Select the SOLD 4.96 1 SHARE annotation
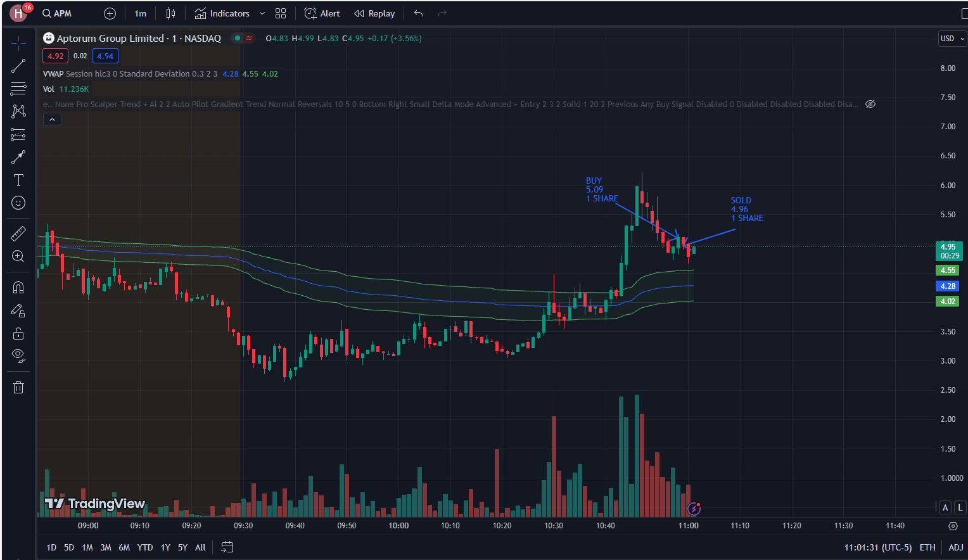Image resolution: width=968 pixels, height=560 pixels. point(747,209)
